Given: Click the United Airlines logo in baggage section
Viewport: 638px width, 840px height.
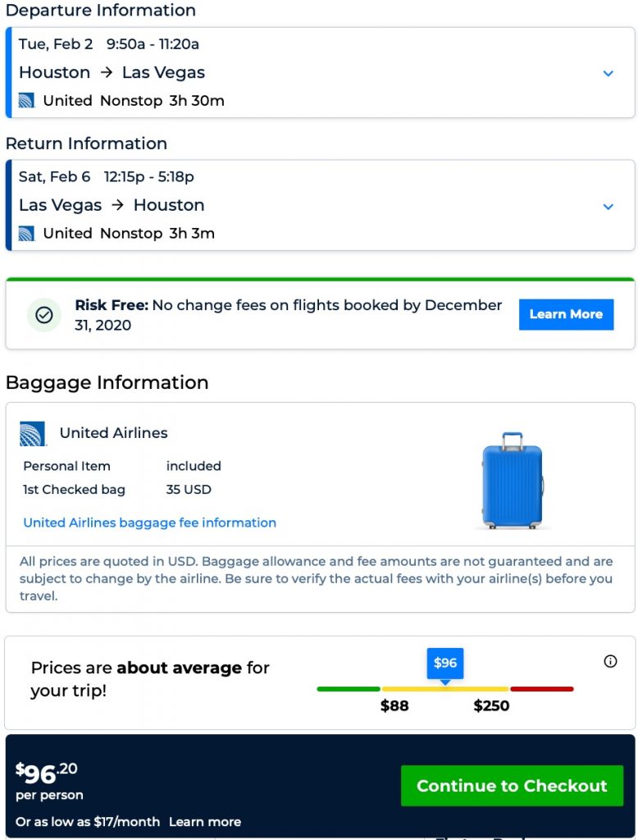Looking at the screenshot, I should click(33, 433).
